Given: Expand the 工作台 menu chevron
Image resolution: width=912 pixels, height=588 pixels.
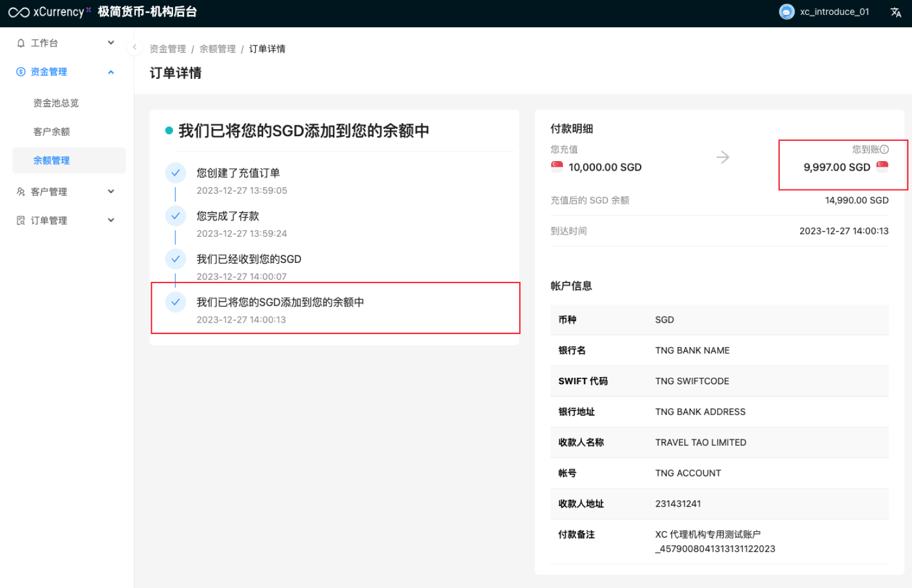Looking at the screenshot, I should point(111,43).
